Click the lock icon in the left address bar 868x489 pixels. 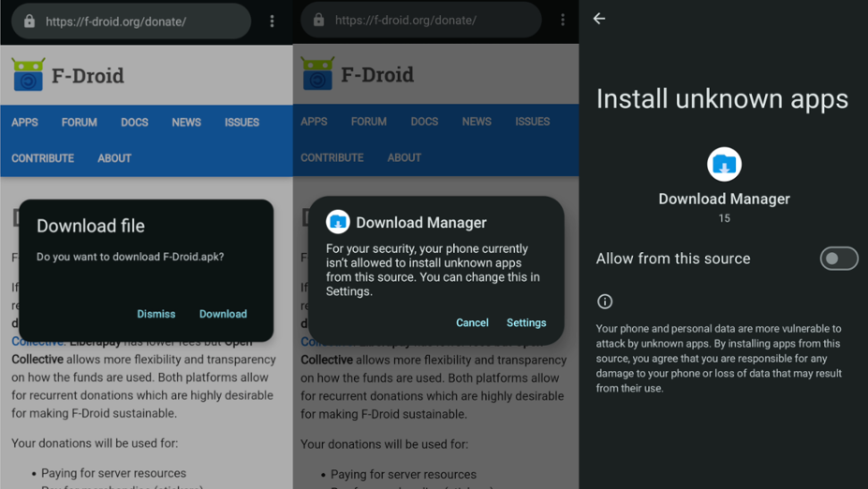[x=29, y=22]
